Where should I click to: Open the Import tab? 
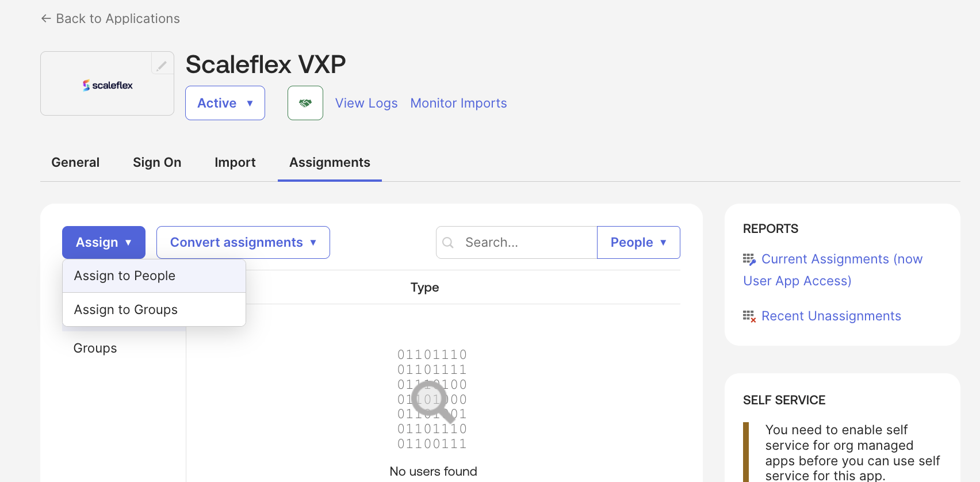coord(235,163)
